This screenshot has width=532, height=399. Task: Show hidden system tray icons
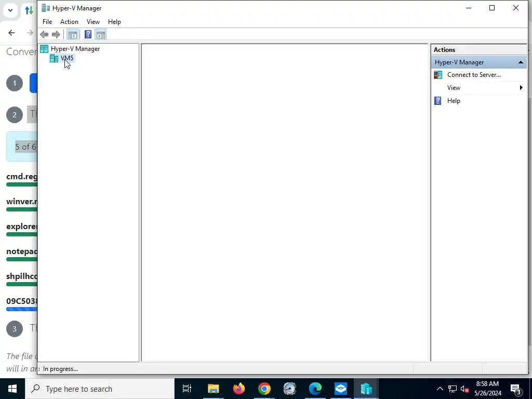coord(440,389)
